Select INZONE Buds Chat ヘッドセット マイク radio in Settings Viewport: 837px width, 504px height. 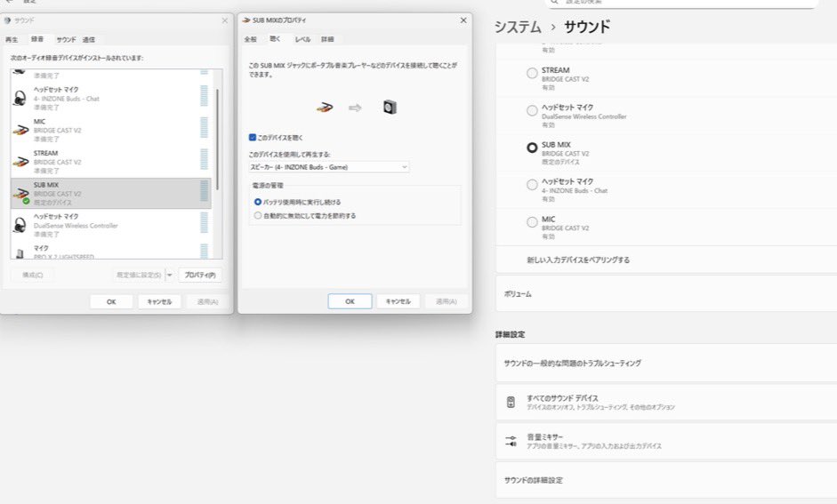[x=532, y=185]
